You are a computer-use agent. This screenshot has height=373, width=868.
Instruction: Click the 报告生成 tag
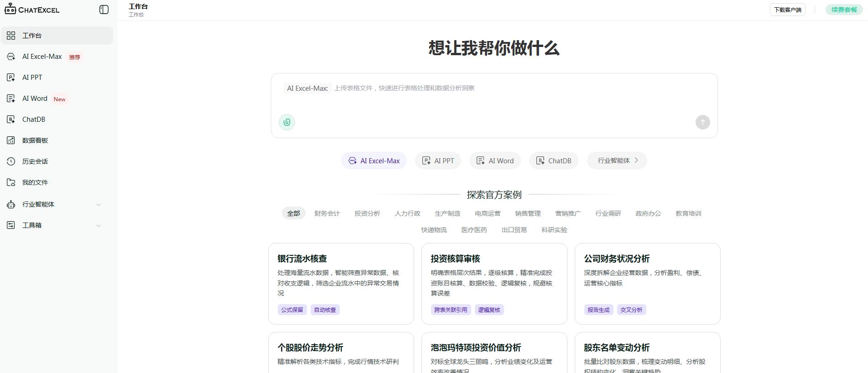[x=598, y=310]
